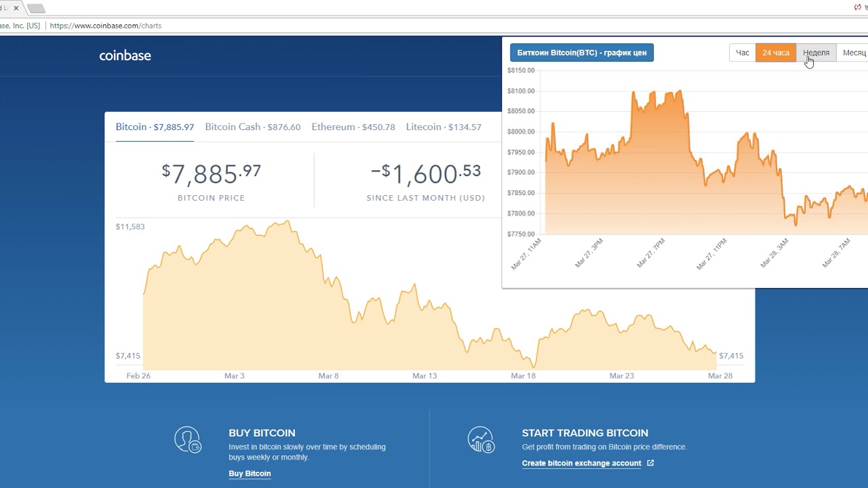Select the 24 часа range button

pos(776,53)
